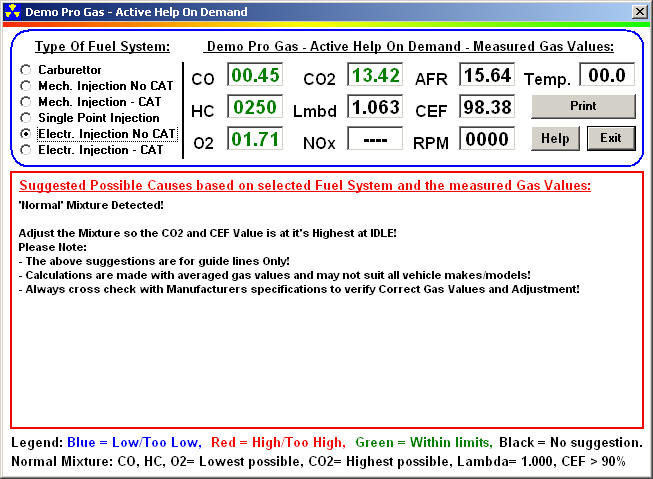Image resolution: width=653 pixels, height=479 pixels.
Task: Click the empty NOx value field
Action: pyautogui.click(x=375, y=139)
